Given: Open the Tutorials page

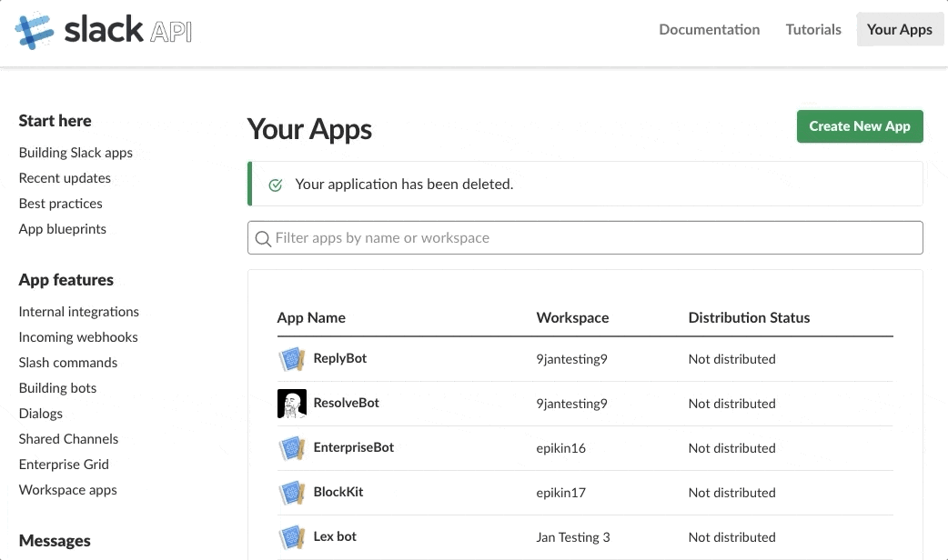Looking at the screenshot, I should point(812,29).
